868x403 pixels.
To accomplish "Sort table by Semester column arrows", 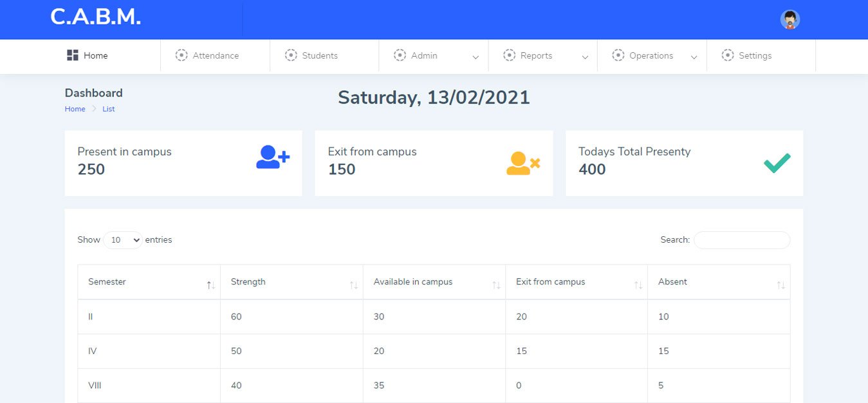I will pyautogui.click(x=210, y=285).
